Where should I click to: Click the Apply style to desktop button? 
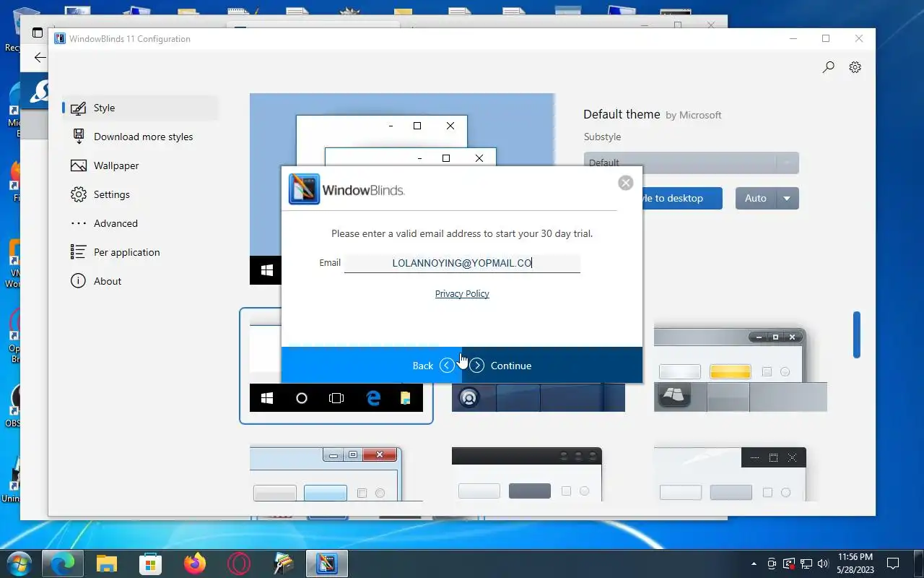click(x=681, y=198)
